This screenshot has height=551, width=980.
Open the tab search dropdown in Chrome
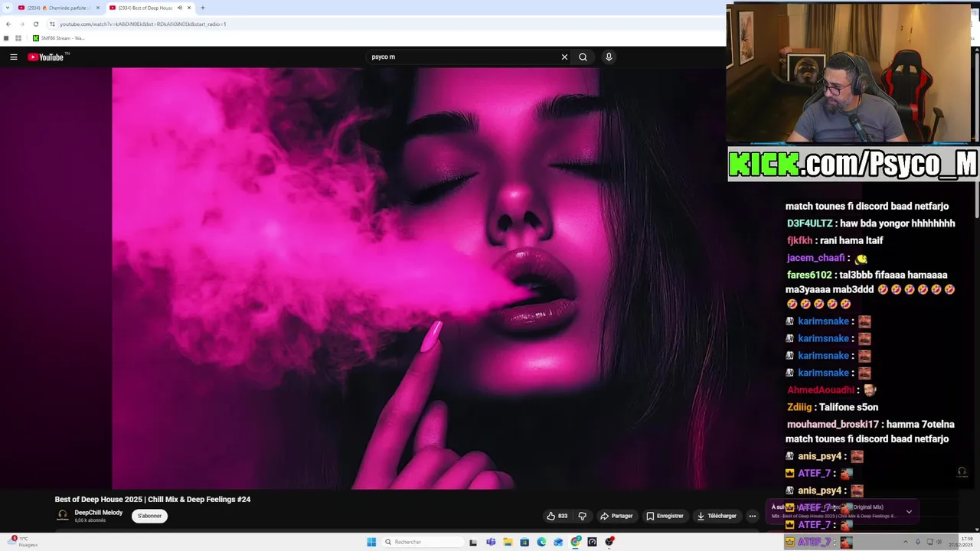click(8, 8)
